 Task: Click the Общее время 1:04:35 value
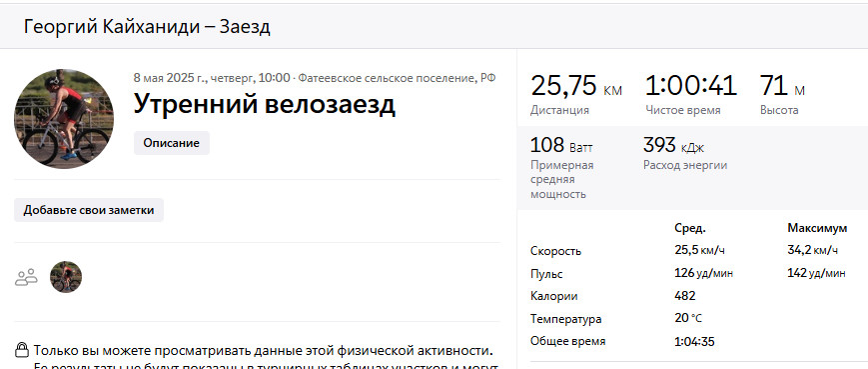coord(694,341)
